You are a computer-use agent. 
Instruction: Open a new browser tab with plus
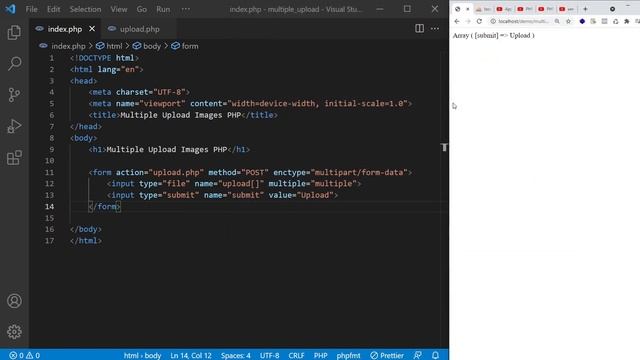pyautogui.click(x=585, y=9)
